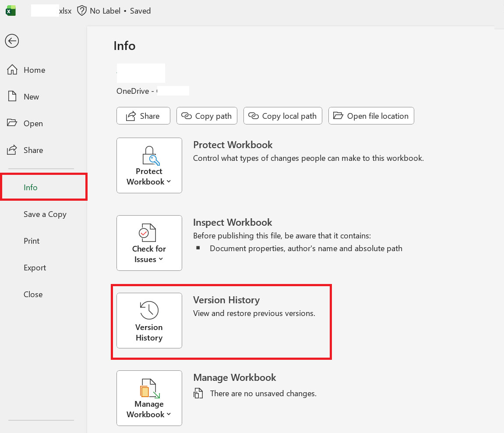Expand the Check for Issues dropdown
The width and height of the screenshot is (504, 433).
tap(149, 243)
